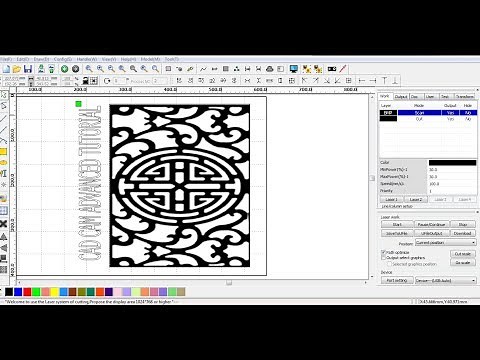Click the Speed value field showing 100.0
The height and width of the screenshot is (360, 480).
coord(452,184)
